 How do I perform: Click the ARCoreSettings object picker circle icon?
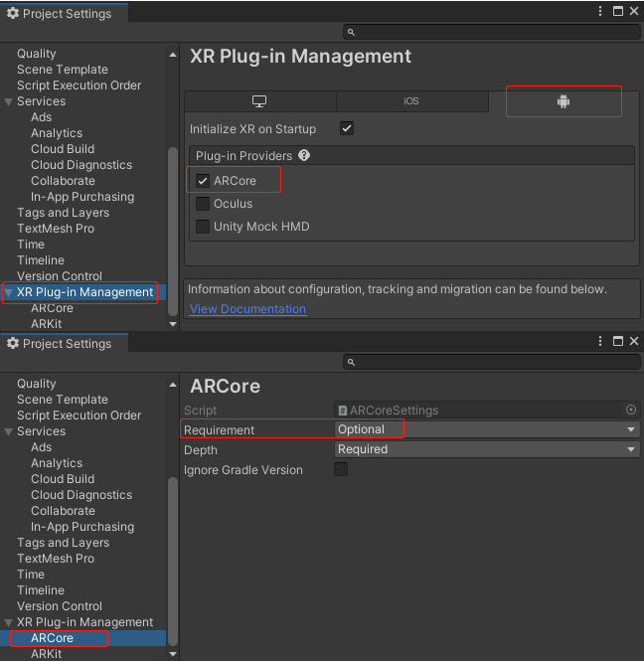[x=631, y=410]
